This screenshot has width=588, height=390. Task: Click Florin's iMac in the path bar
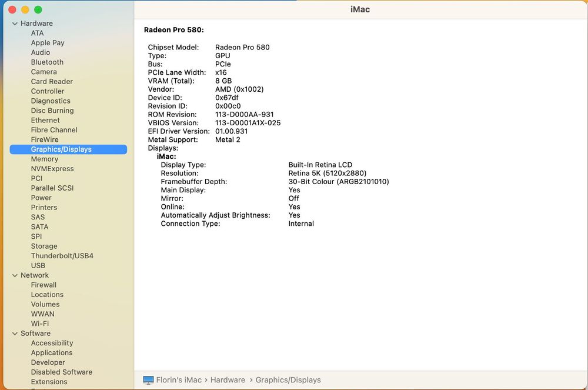click(179, 380)
